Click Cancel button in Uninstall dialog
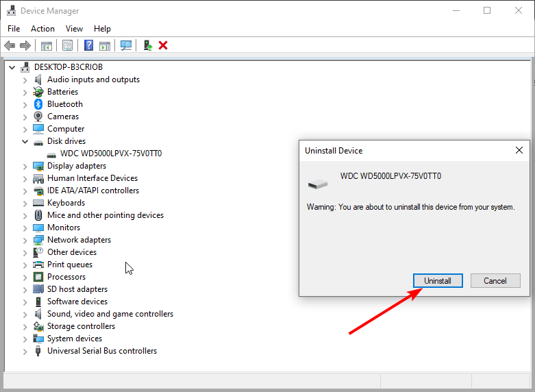 [495, 281]
